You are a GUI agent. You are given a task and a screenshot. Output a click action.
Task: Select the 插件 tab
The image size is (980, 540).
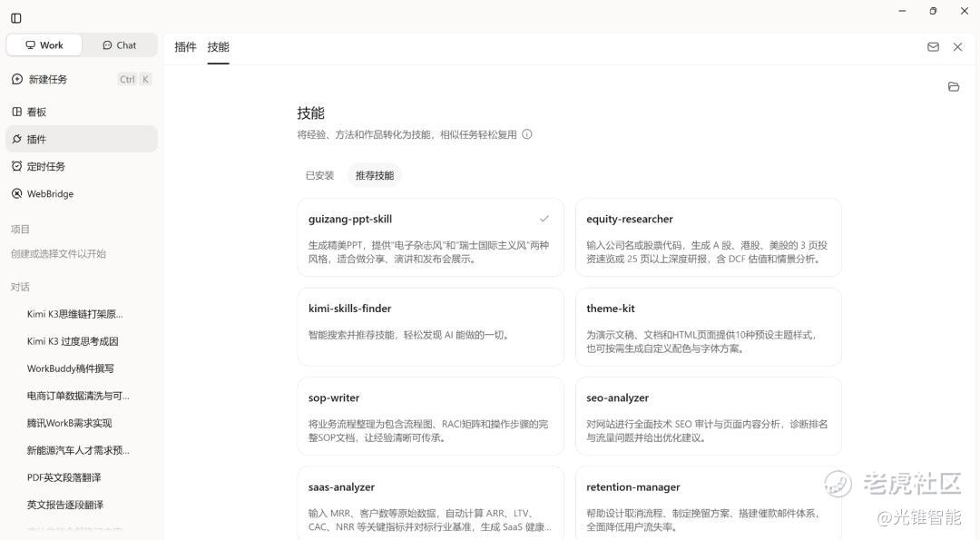click(x=185, y=47)
